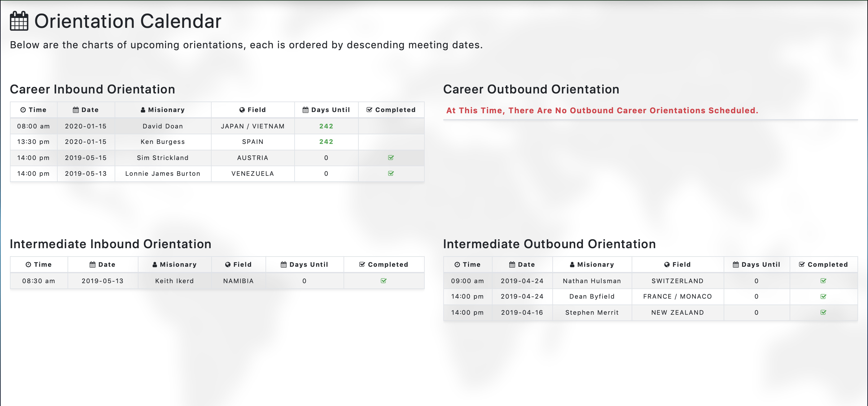
Task: Click calendar icon in Career Inbound Date header
Action: coord(76,110)
